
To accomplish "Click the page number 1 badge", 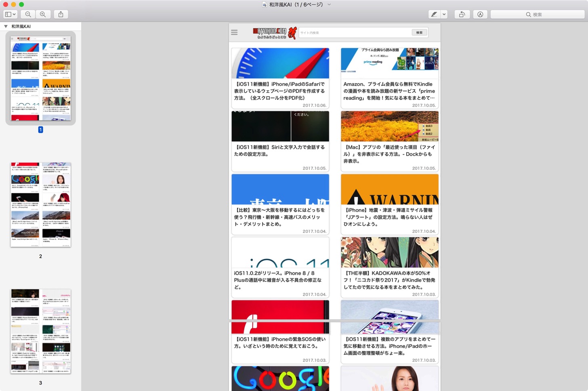I will click(40, 130).
